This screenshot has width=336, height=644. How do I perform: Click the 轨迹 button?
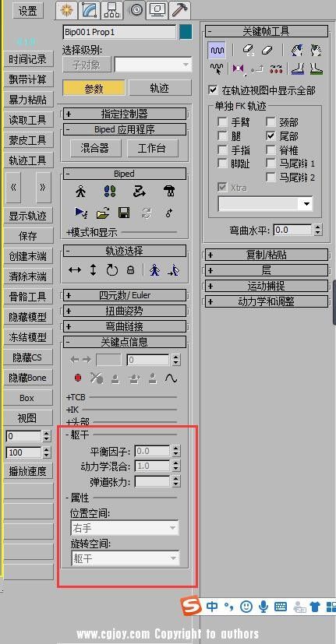pos(160,88)
